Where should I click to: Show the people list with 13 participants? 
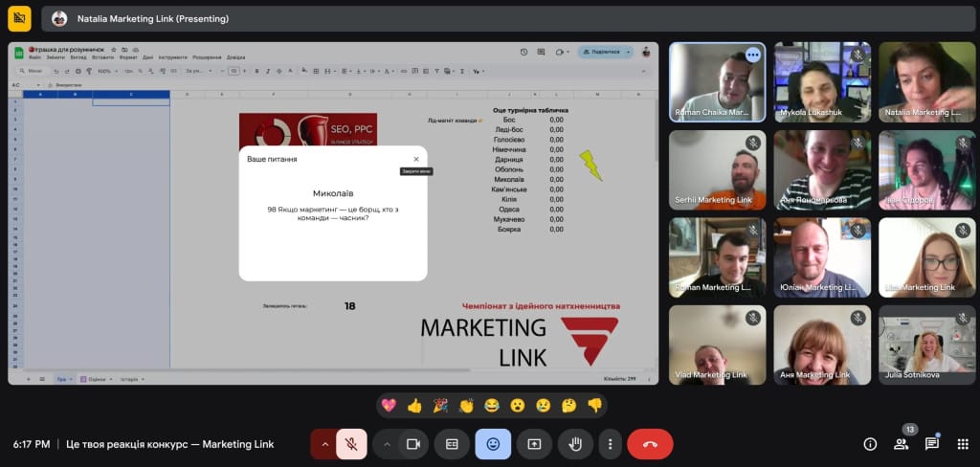[901, 444]
